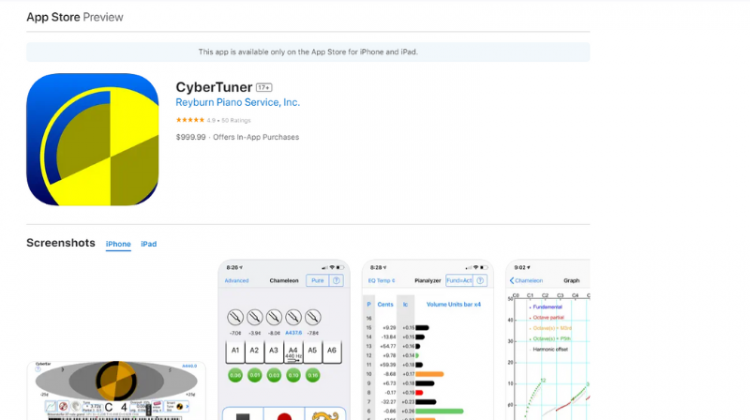Click the EQ Temp link in Pianalyzer screenshot
Viewport: 750px width, 420px height.
[x=381, y=281]
